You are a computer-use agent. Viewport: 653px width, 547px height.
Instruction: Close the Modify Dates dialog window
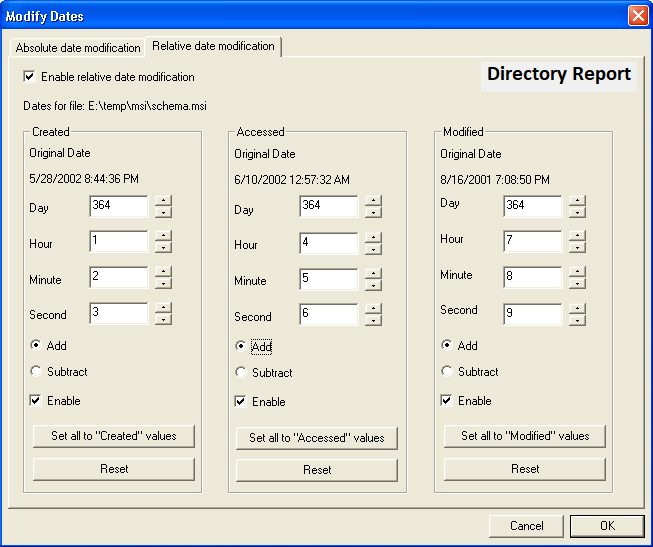pyautogui.click(x=637, y=16)
